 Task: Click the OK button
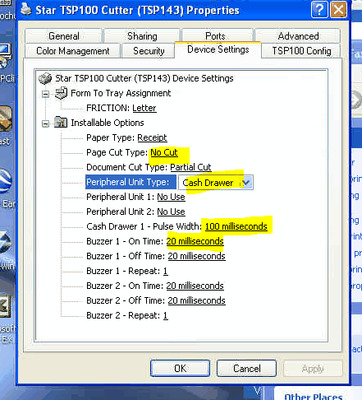point(180,368)
